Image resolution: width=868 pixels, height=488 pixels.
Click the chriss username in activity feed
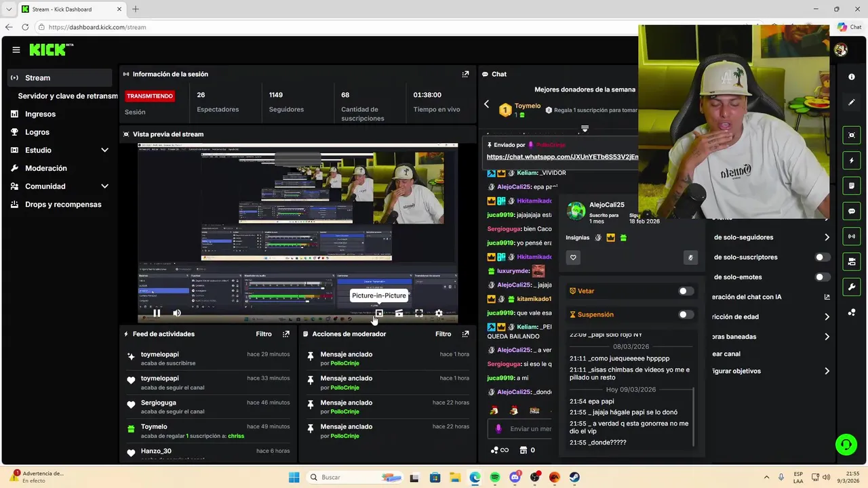click(x=236, y=436)
